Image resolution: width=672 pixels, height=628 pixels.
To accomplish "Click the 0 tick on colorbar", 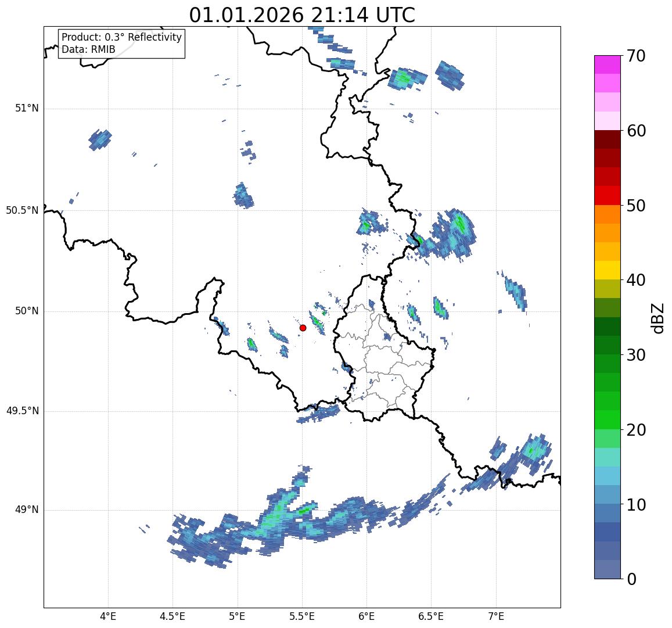I will (632, 579).
